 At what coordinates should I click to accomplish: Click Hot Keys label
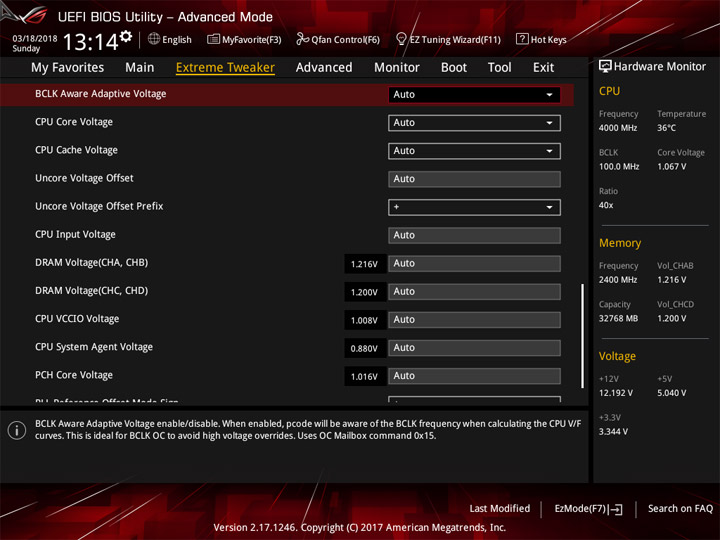(x=548, y=39)
